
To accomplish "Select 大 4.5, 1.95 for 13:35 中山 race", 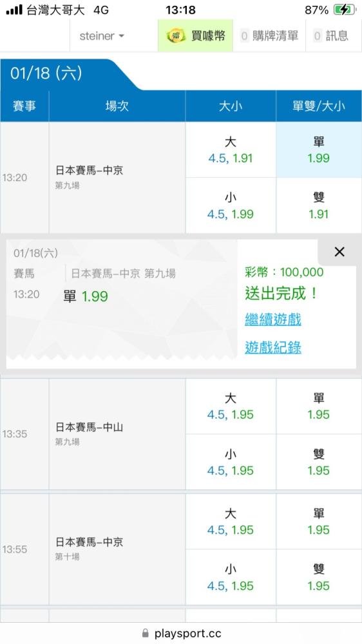I will click(231, 406).
